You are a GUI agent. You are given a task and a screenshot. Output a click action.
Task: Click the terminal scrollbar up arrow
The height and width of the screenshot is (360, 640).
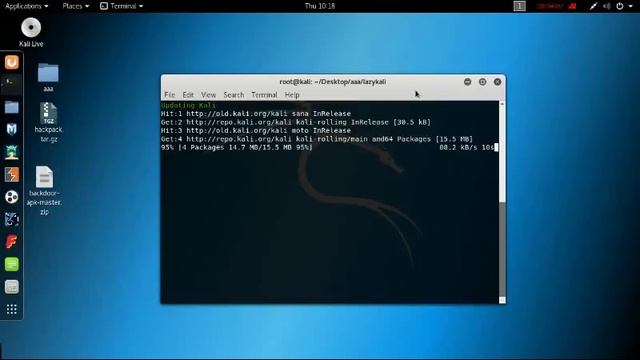point(502,104)
